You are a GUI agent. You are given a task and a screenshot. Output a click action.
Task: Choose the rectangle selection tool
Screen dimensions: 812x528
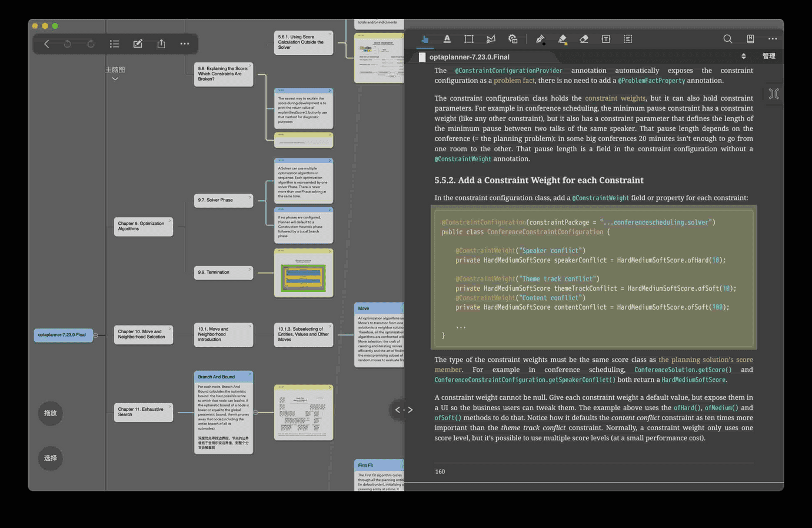[469, 39]
